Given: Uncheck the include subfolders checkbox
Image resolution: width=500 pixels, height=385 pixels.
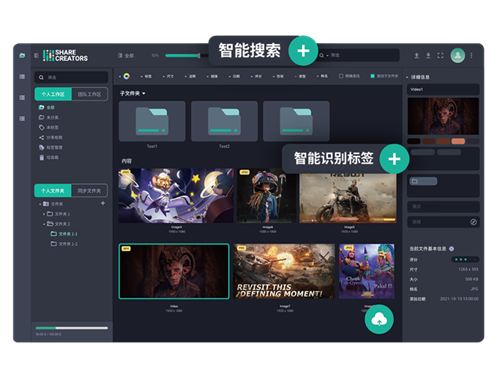Looking at the screenshot, I should [x=373, y=76].
